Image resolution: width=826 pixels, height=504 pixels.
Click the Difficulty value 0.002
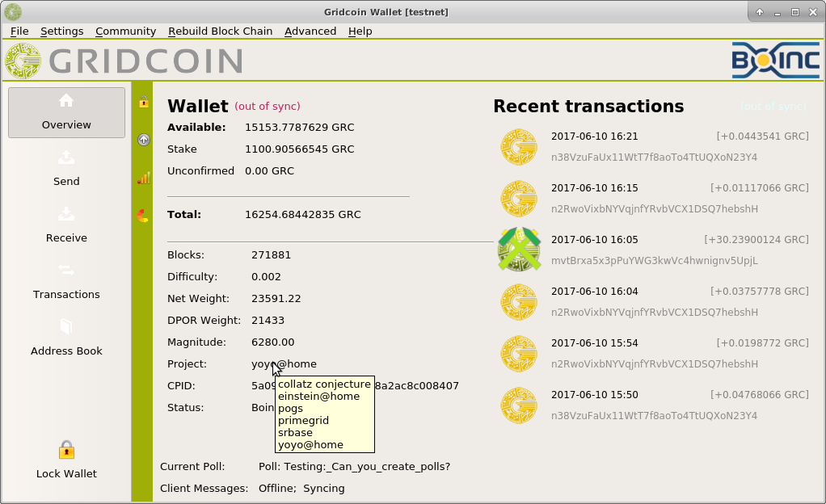(x=266, y=276)
